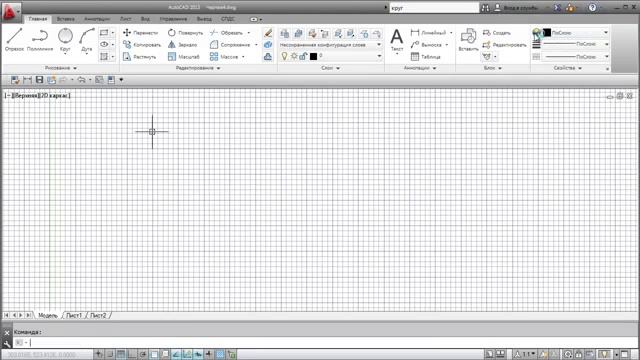Click the black object color swatch in Свойства
640x360 pixels.
tap(547, 33)
